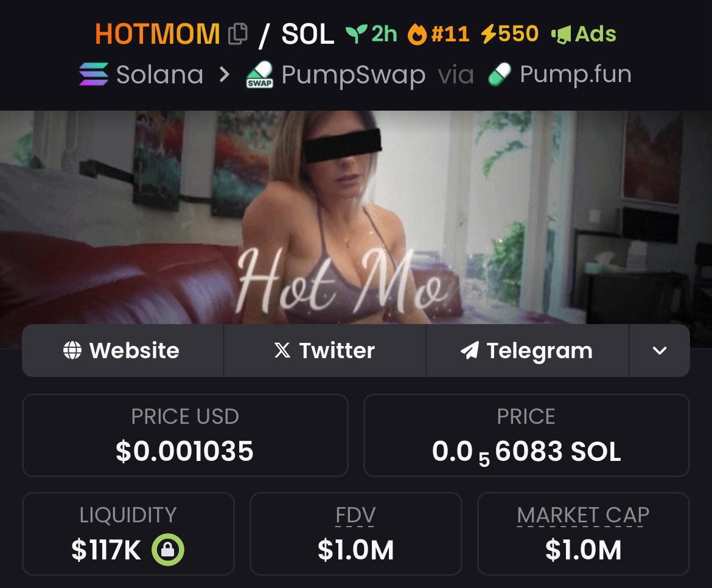Image resolution: width=712 pixels, height=588 pixels.
Task: Click the flame trending rank icon
Action: (417, 34)
